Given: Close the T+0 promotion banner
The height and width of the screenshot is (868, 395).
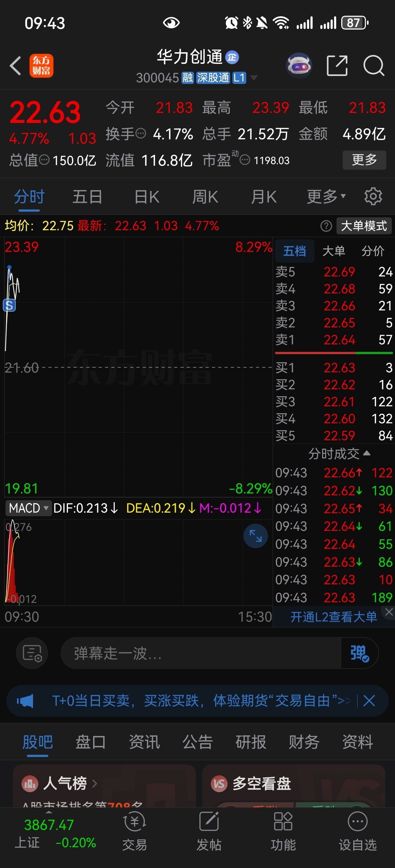Looking at the screenshot, I should 369,701.
